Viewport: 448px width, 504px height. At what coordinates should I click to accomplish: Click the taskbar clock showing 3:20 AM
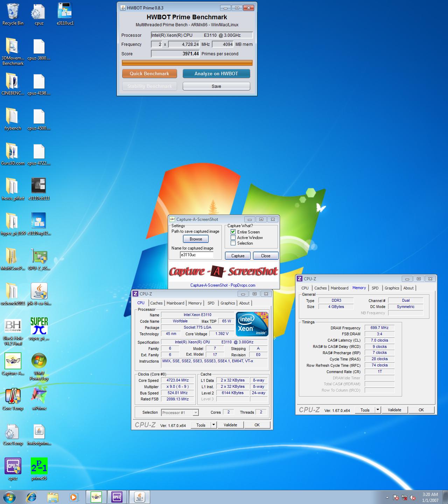coord(430,497)
